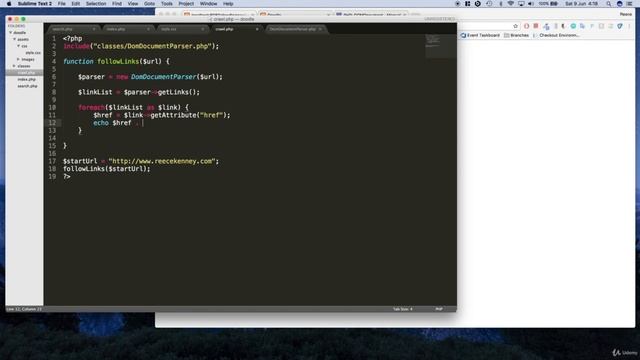Open the Window menu
Viewport: 640px width, 360px height.
pyautogui.click(x=209, y=4)
